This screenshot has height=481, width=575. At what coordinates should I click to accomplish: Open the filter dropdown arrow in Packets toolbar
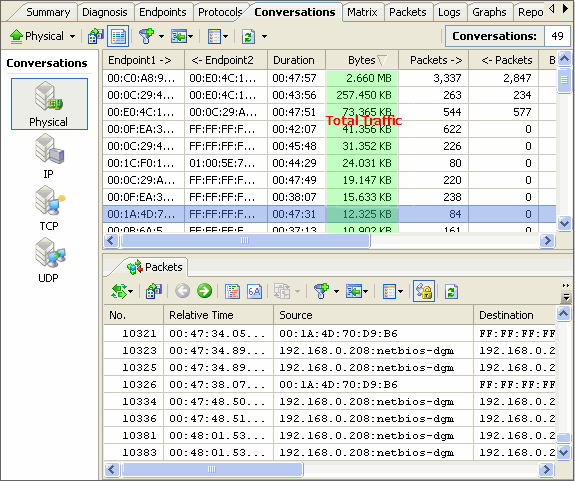[x=336, y=292]
